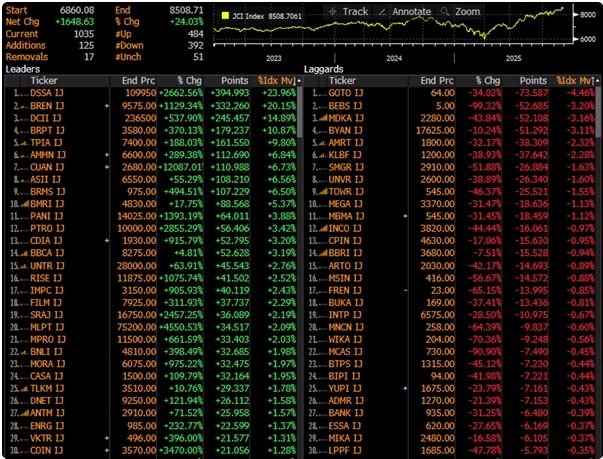Click the Track crosshair icon
The height and width of the screenshot is (459, 603).
333,12
